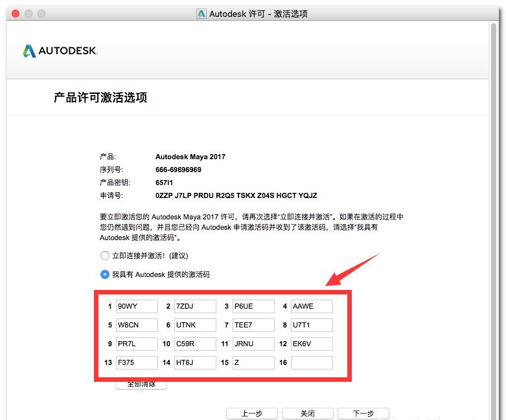Click activation code field 5 containing W8CN

tap(137, 325)
